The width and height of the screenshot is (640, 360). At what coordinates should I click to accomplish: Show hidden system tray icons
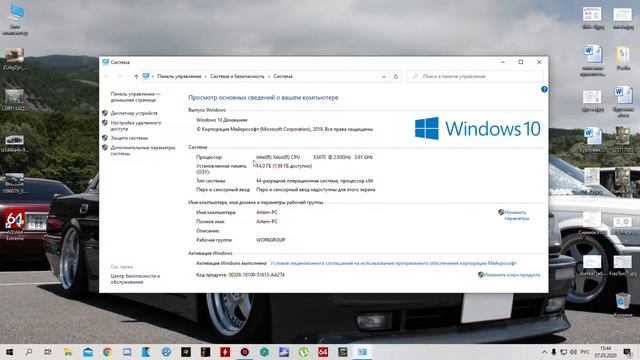544,352
